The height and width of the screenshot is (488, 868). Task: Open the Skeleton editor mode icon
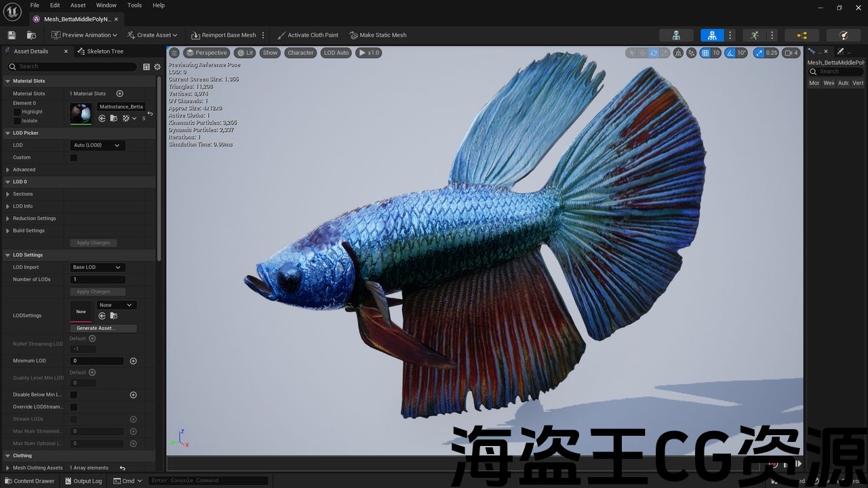click(676, 35)
